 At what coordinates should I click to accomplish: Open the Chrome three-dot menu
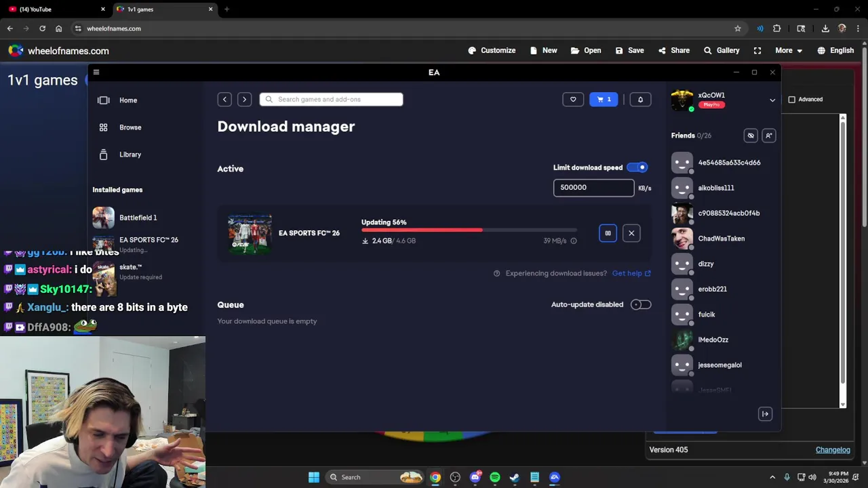(858, 28)
